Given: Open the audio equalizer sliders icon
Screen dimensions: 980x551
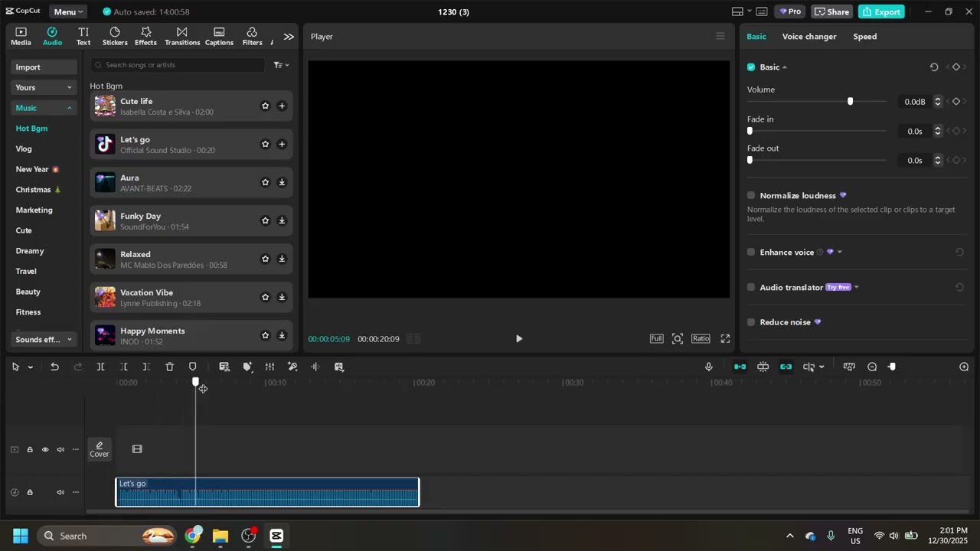Looking at the screenshot, I should pos(269,367).
